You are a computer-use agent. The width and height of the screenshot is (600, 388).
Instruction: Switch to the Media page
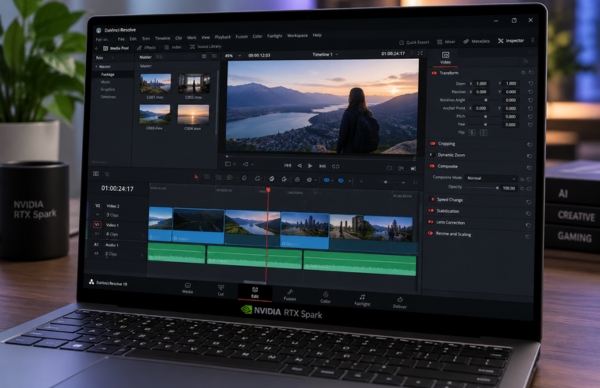(188, 288)
